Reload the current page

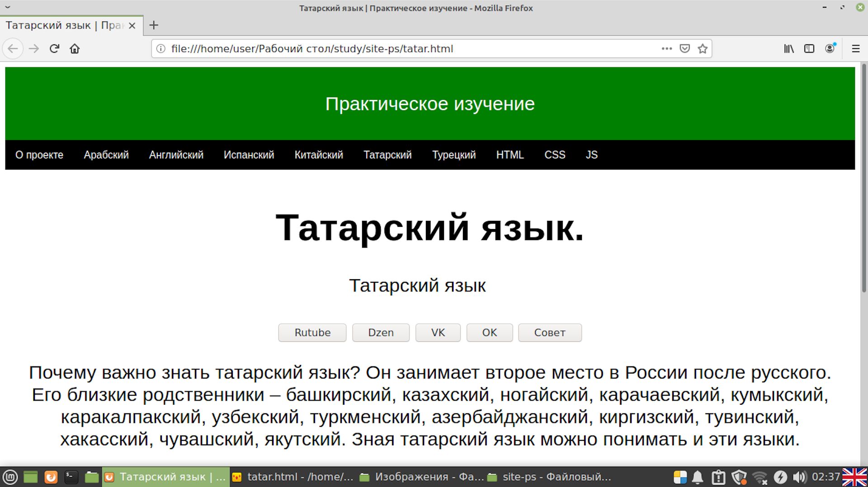(x=54, y=48)
